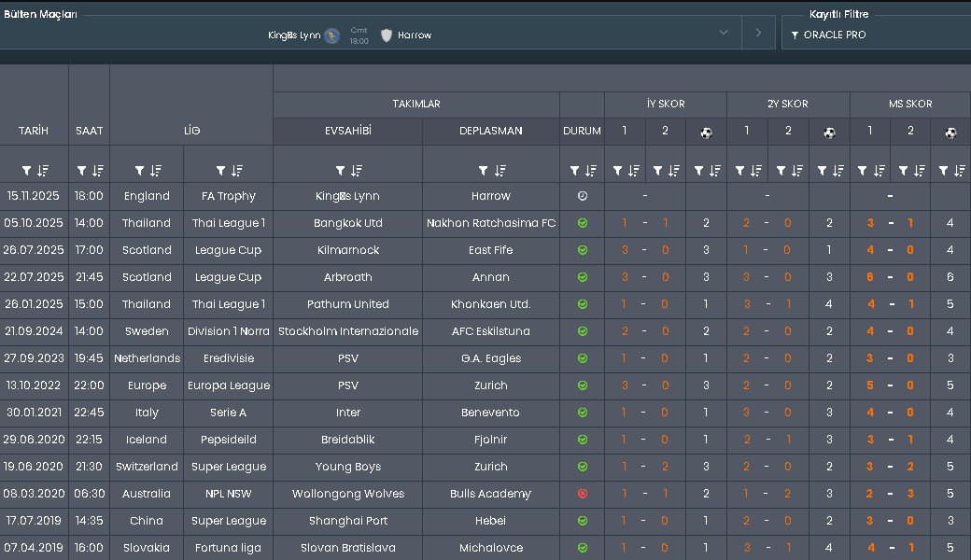Select the Kilmarnock team cell
The image size is (971, 560).
348,251
